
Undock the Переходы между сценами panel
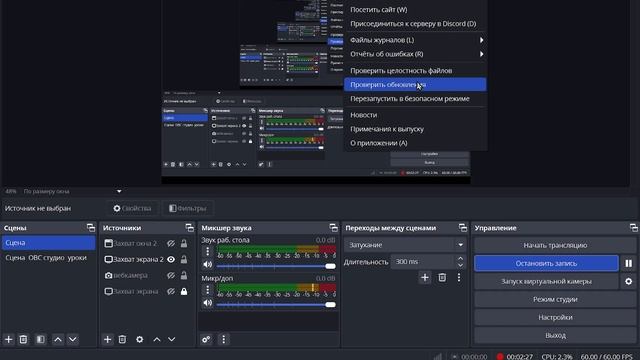pyautogui.click(x=462, y=228)
